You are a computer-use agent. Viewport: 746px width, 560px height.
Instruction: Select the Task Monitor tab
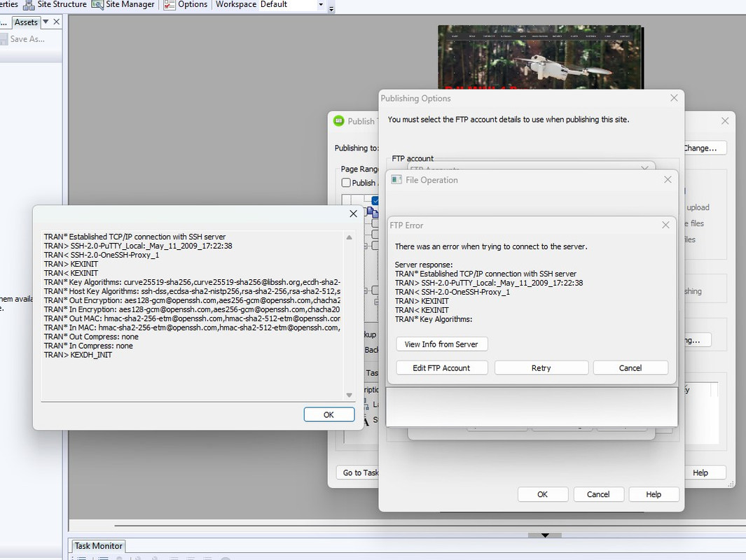(99, 546)
